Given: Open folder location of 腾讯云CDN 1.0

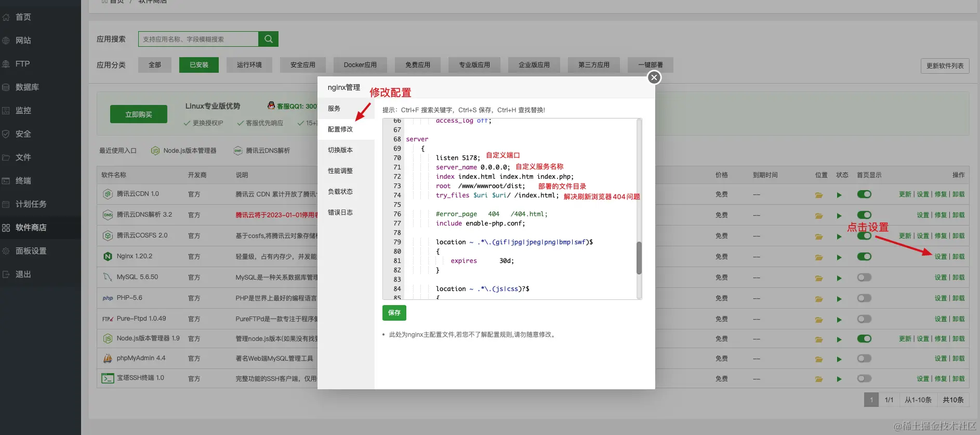Looking at the screenshot, I should pos(819,195).
